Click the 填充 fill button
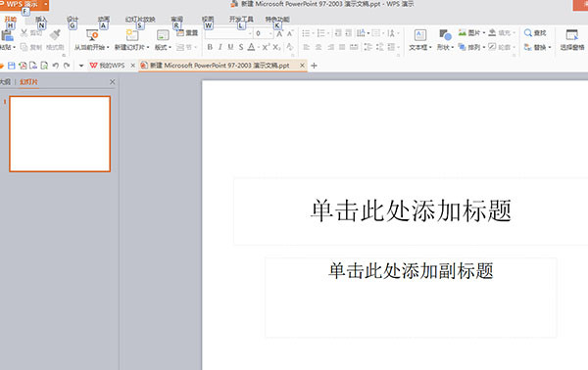This screenshot has width=588, height=370. pos(502,33)
